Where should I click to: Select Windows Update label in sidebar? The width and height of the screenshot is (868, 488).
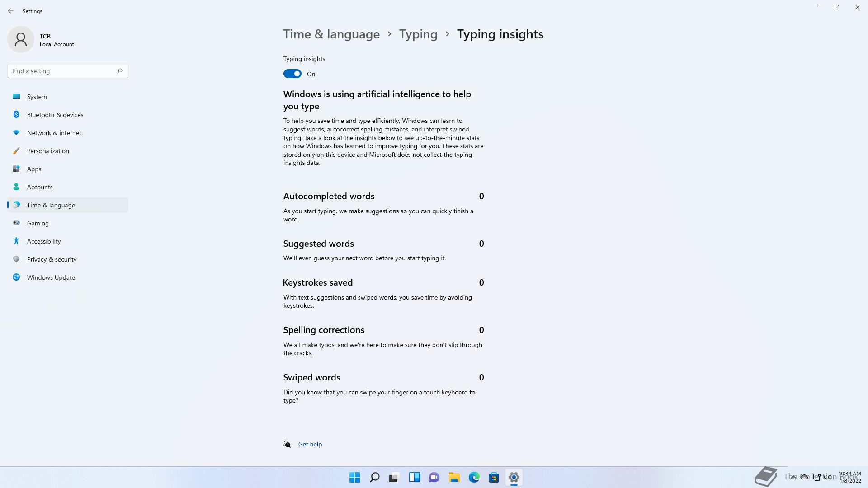pyautogui.click(x=51, y=277)
